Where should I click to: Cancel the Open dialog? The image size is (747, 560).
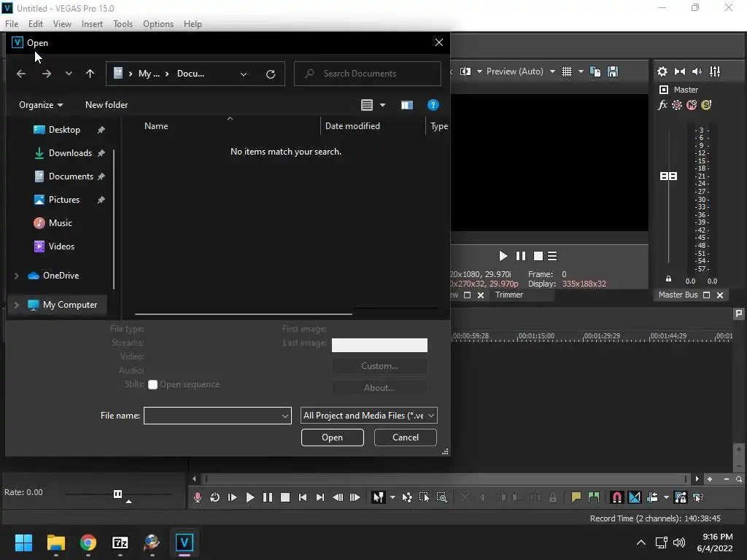click(x=406, y=437)
